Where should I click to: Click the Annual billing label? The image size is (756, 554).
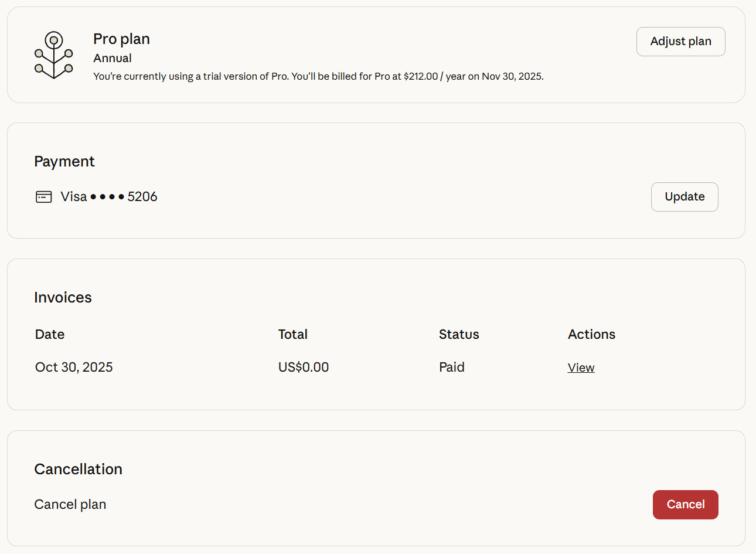[113, 58]
